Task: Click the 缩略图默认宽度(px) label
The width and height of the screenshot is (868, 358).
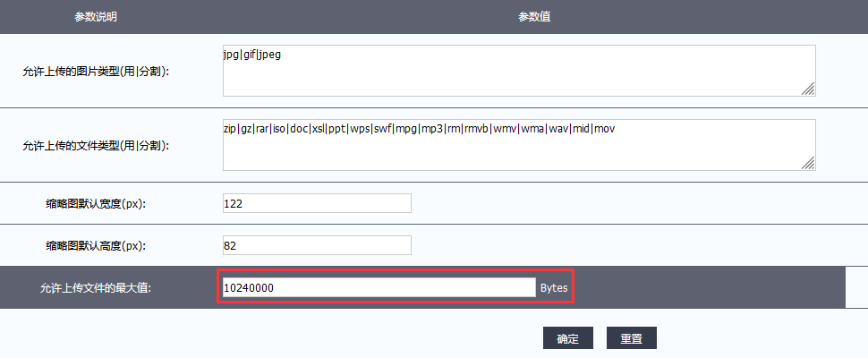Action: (x=96, y=204)
